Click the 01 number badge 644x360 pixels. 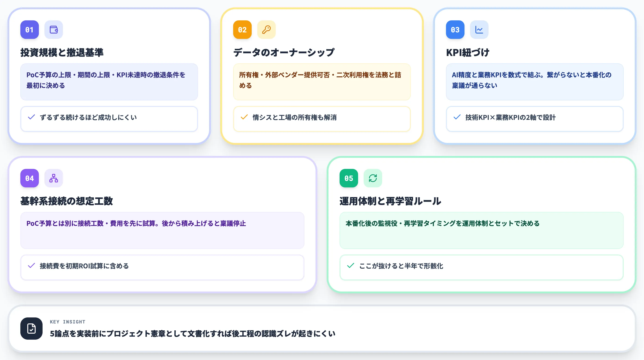30,30
